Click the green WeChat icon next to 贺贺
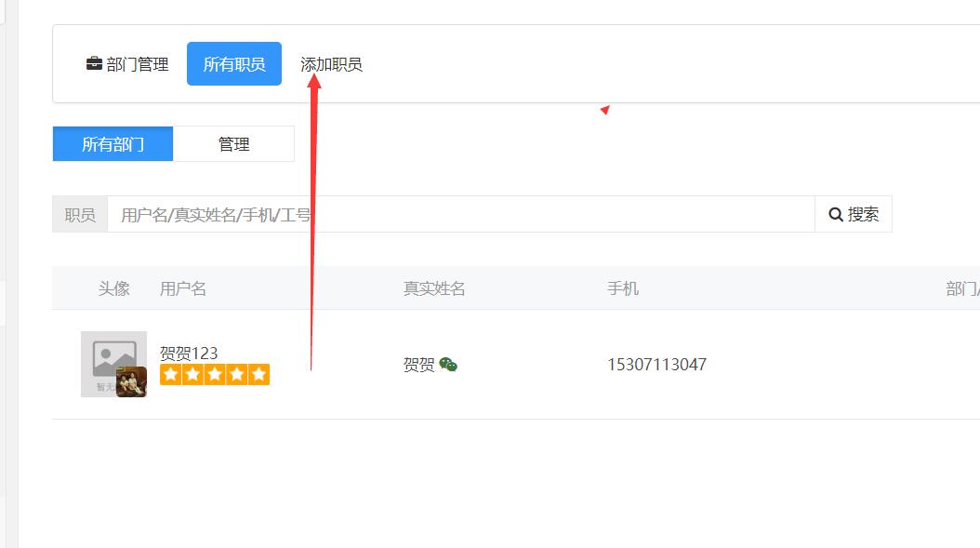Screen dimensions: 980x548 coord(448,365)
